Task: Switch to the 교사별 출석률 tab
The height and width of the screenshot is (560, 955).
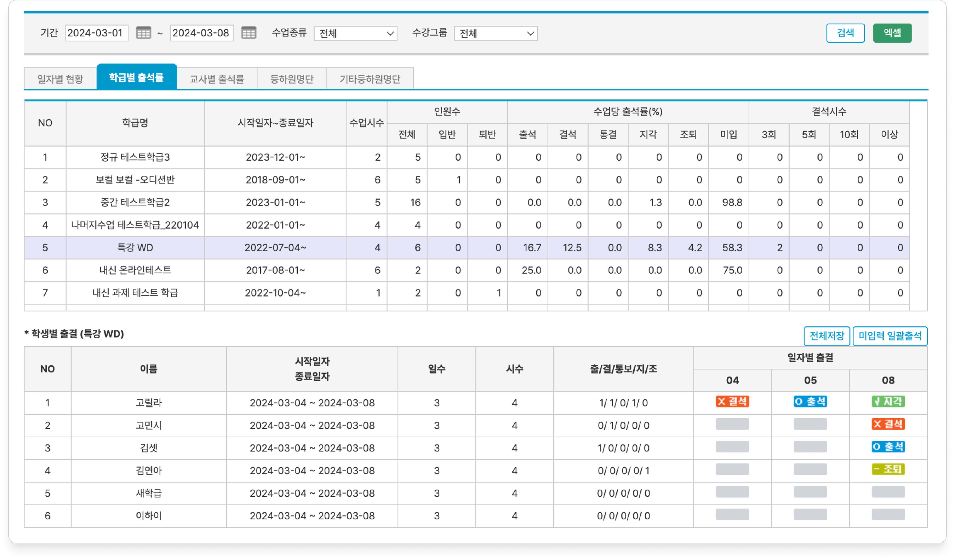Action: (217, 79)
